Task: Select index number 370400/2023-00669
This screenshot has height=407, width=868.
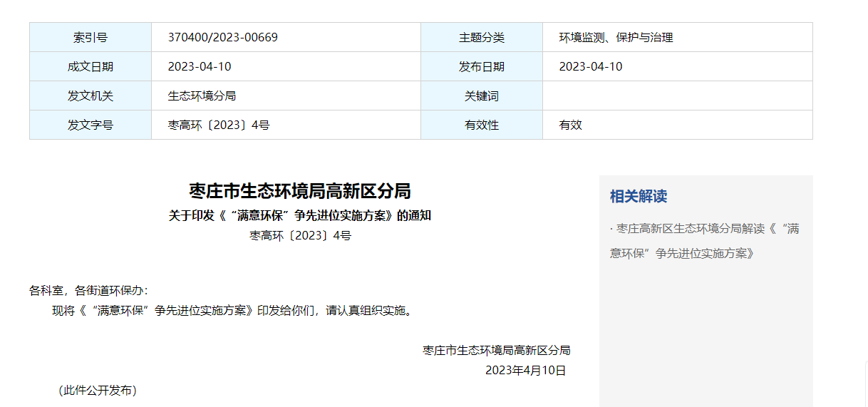Action: [223, 37]
